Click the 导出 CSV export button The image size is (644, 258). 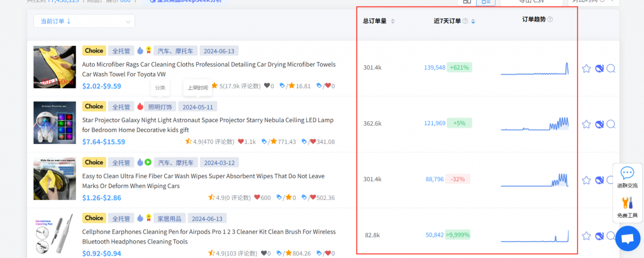pyautogui.click(x=522, y=3)
